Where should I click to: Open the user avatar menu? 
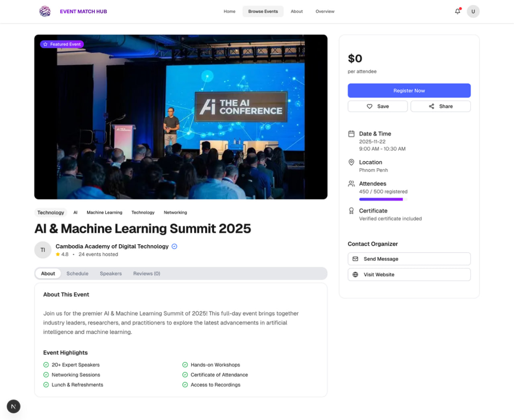click(473, 11)
